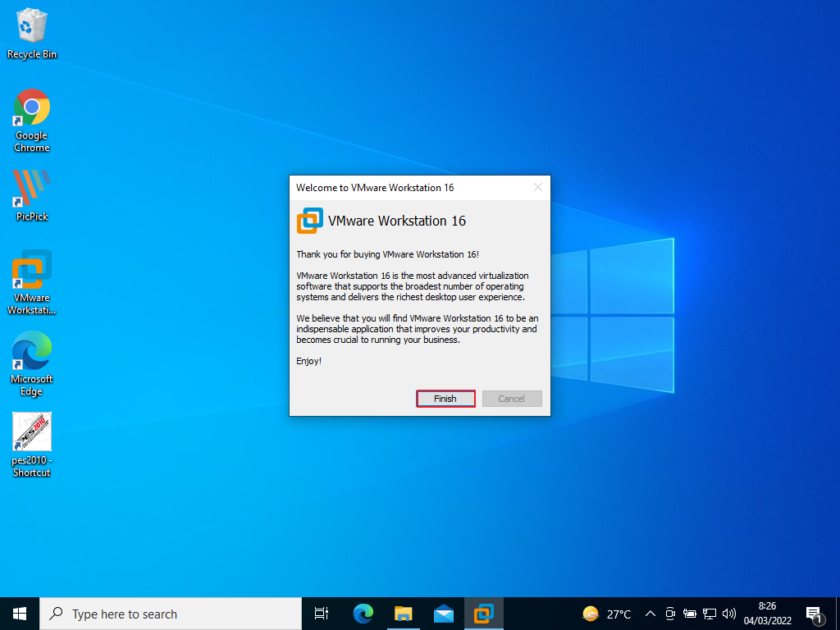
Task: Check the 27°C weather widget
Action: click(x=607, y=613)
